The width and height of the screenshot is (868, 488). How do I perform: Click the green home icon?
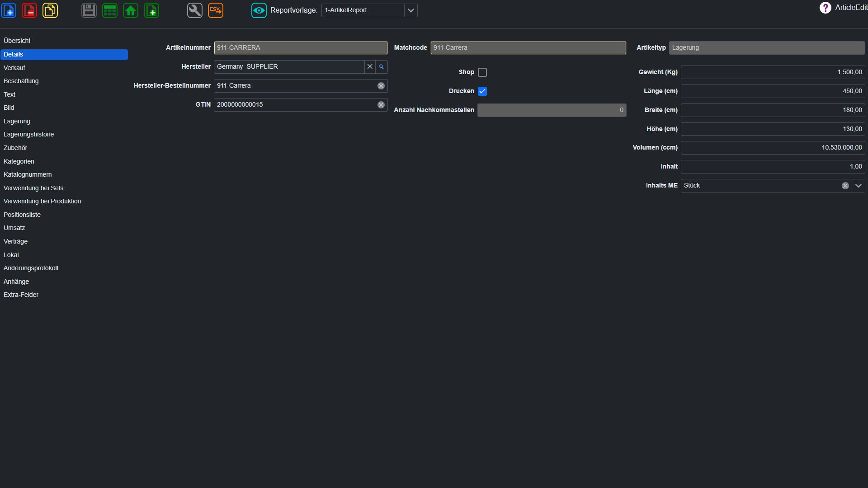click(x=131, y=10)
